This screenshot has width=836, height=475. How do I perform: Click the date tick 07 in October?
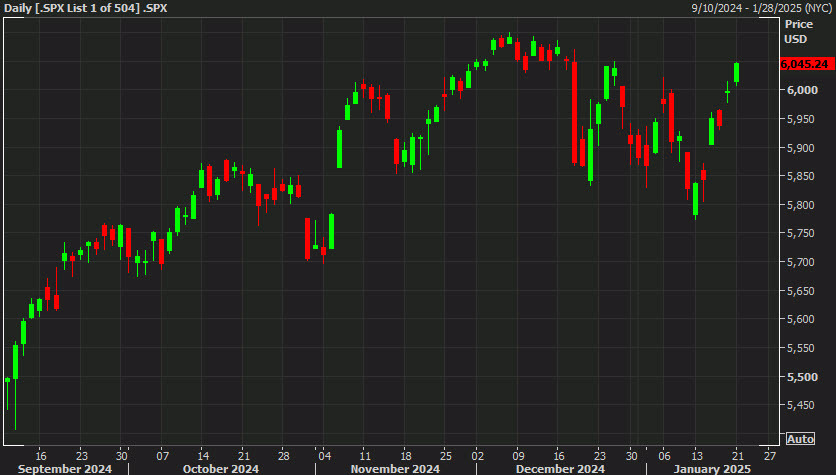coord(163,456)
